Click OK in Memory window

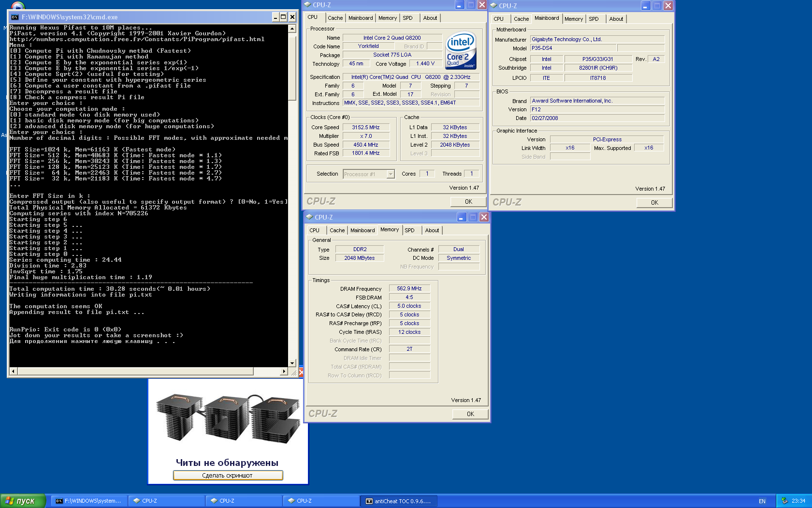click(470, 414)
